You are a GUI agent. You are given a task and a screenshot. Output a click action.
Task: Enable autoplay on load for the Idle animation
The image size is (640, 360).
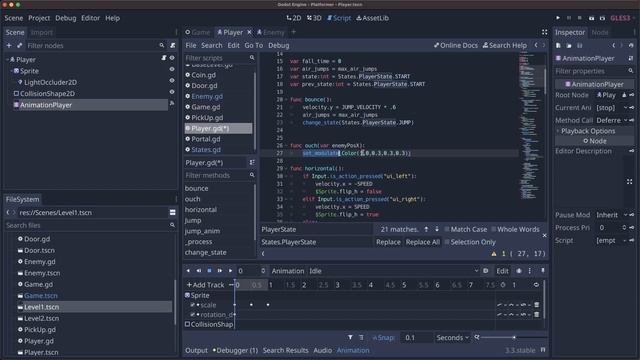tap(485, 271)
